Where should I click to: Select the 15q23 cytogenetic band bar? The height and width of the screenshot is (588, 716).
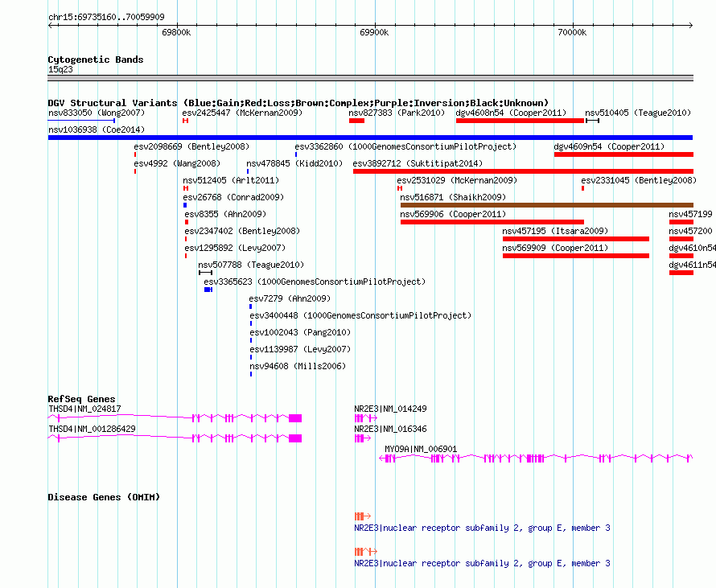tap(370, 78)
